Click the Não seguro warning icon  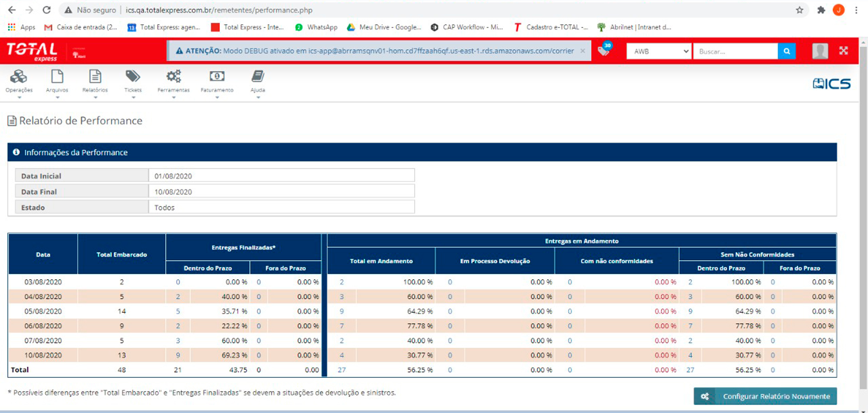(68, 10)
